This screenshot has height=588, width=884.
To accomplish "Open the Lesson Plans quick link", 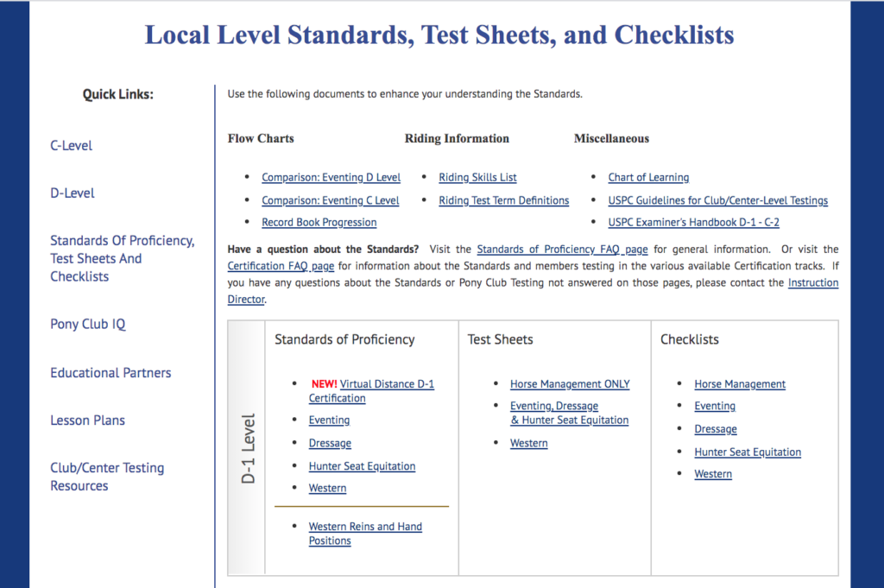I will click(x=87, y=420).
